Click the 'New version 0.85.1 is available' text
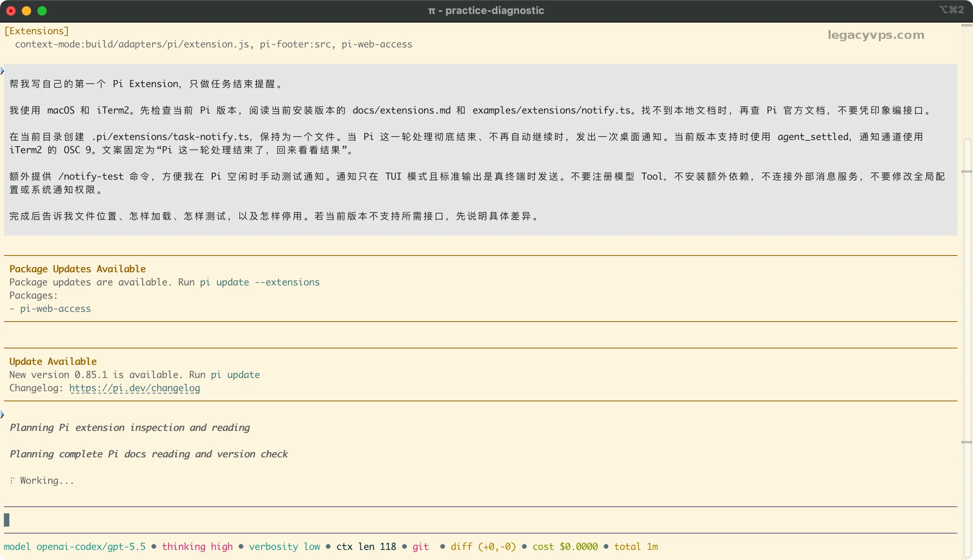 (96, 375)
